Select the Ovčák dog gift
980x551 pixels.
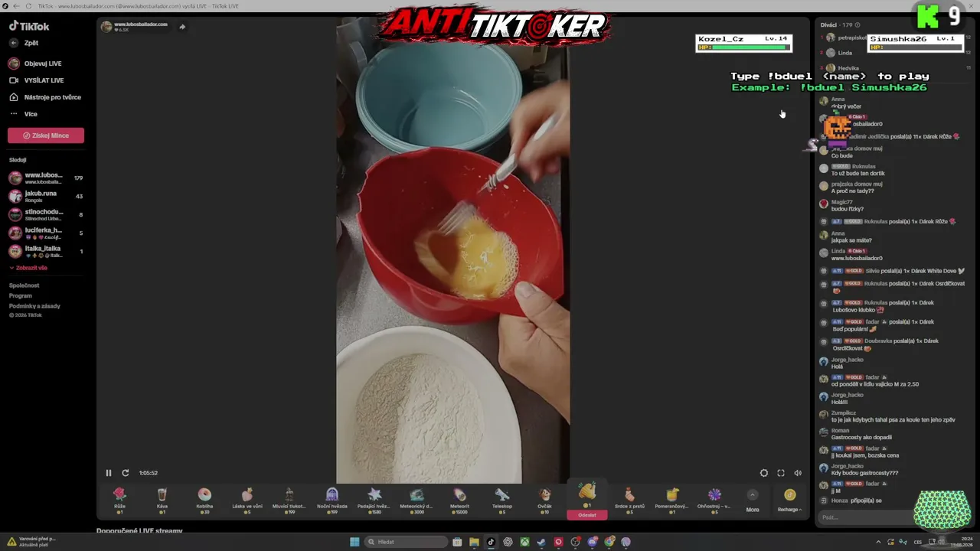point(544,500)
